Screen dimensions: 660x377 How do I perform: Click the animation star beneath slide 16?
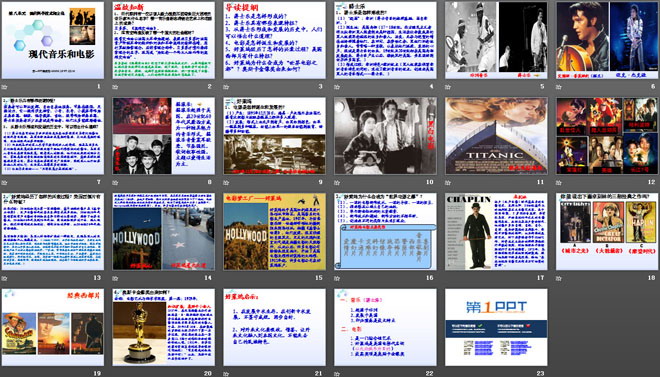337,278
